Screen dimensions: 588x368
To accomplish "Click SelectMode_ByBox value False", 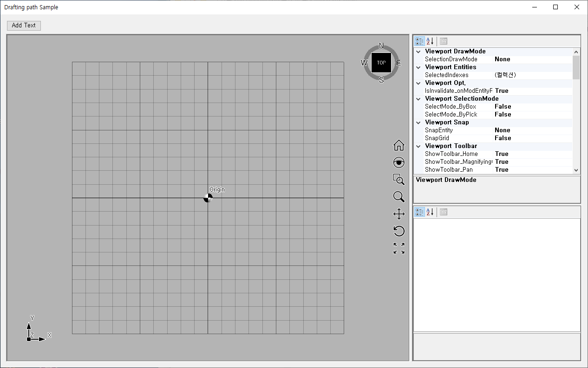I will 503,107.
